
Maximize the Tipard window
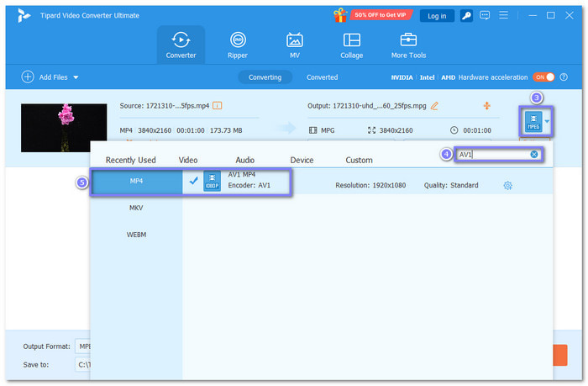(x=550, y=15)
